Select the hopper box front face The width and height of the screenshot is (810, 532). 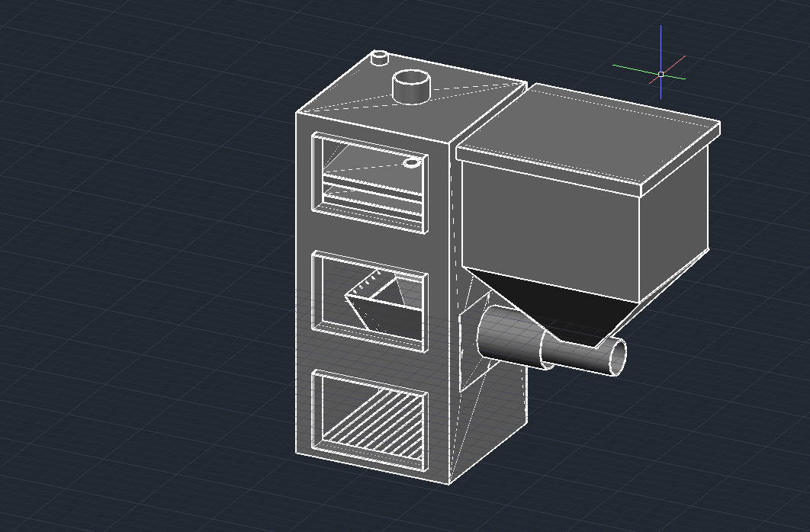point(550,229)
